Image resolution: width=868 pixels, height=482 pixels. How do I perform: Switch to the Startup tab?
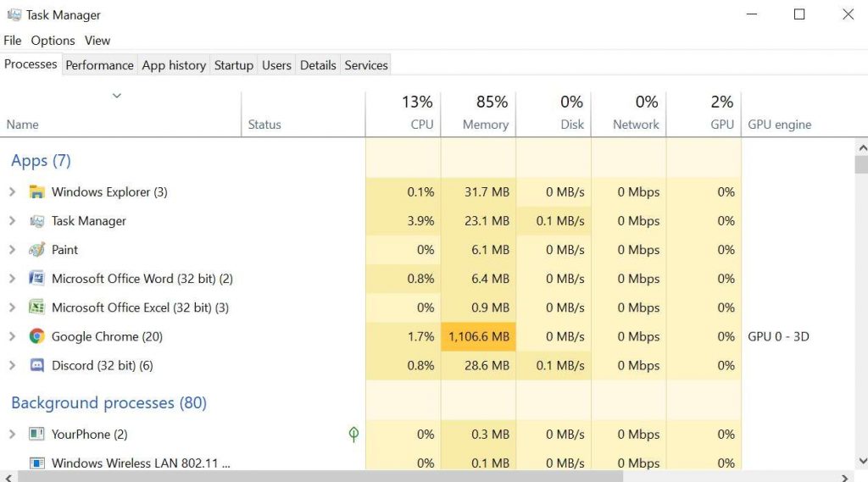coord(234,65)
